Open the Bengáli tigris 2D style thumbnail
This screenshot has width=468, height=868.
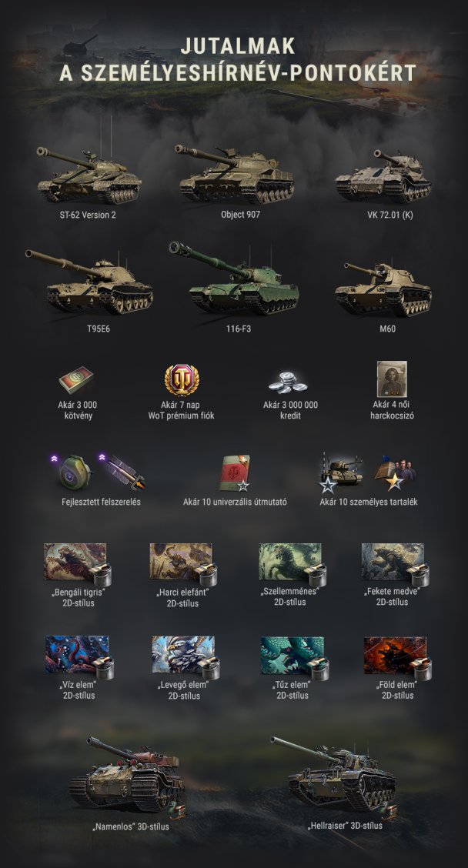[78, 565]
